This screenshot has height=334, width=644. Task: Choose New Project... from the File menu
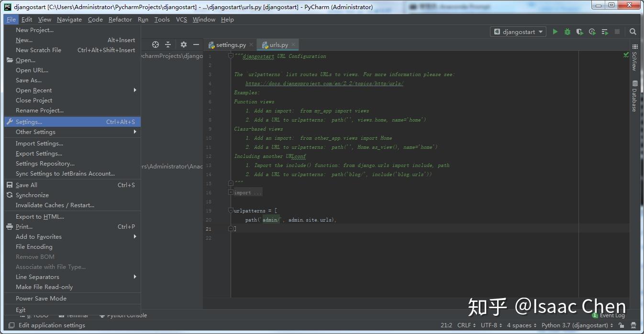(x=72, y=30)
